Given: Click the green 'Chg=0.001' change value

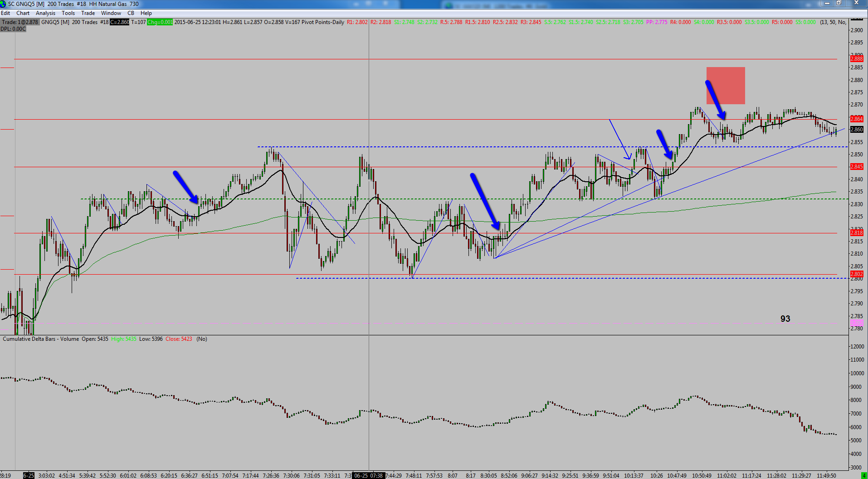Looking at the screenshot, I should coord(160,22).
